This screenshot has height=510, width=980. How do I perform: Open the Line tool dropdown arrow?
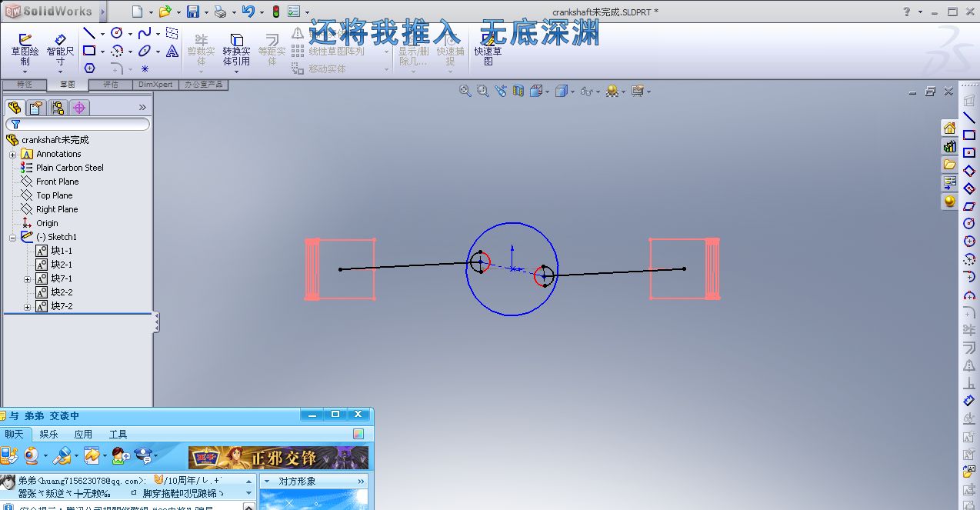coord(103,34)
